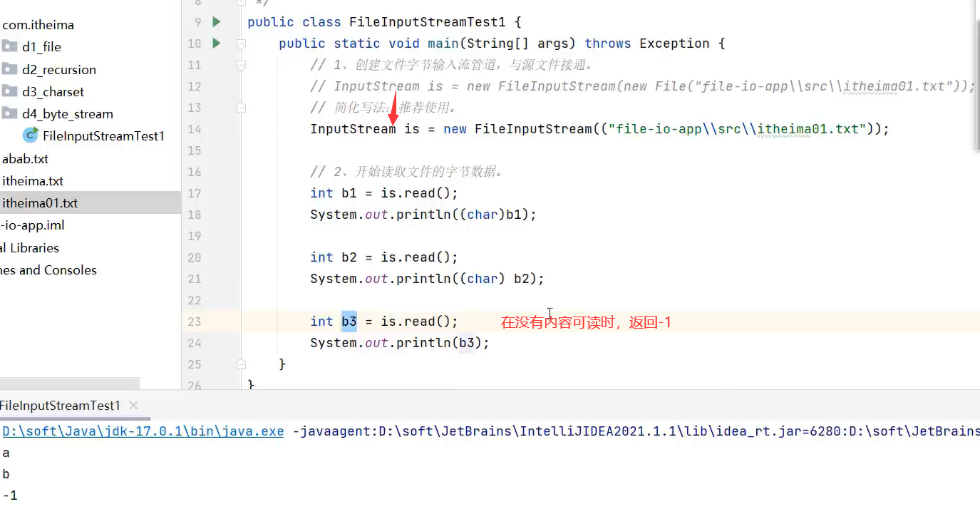Image resolution: width=980 pixels, height=519 pixels.
Task: Open FileInputStreamTest1 class icon in project tree
Action: (30, 135)
